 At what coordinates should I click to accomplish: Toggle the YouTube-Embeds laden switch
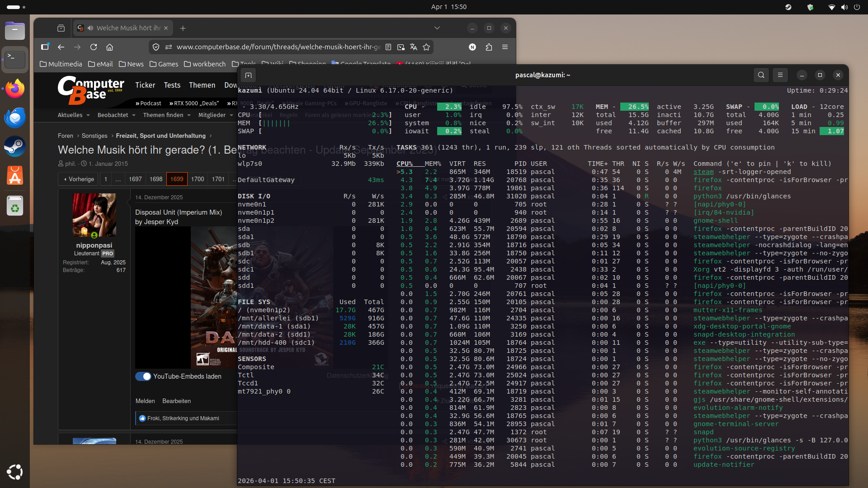tap(143, 376)
